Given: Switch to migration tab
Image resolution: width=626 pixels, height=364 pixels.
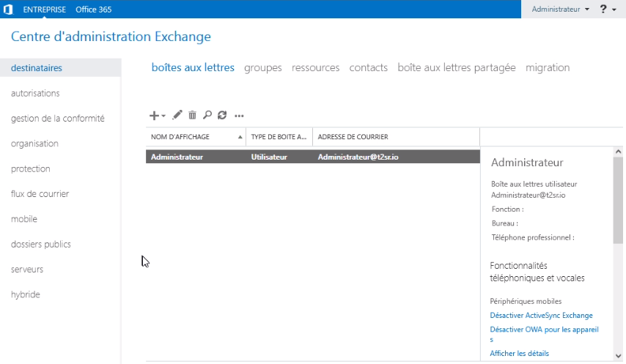Looking at the screenshot, I should (548, 68).
